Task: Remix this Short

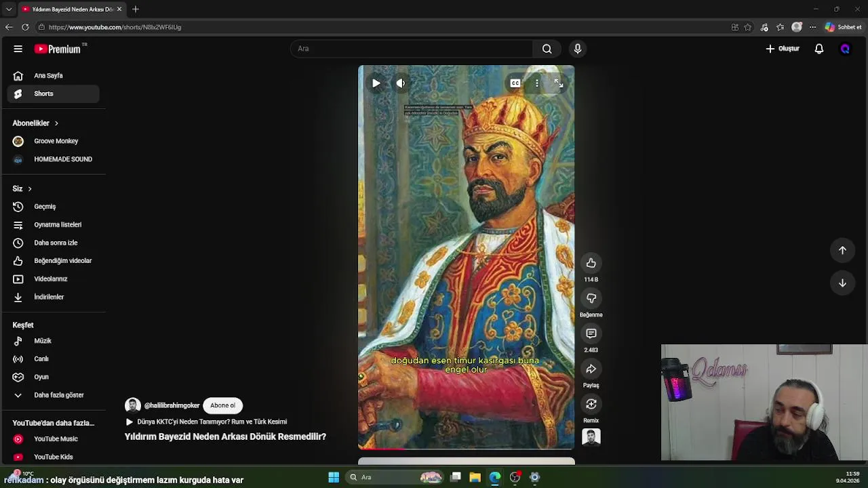Action: pyautogui.click(x=591, y=404)
